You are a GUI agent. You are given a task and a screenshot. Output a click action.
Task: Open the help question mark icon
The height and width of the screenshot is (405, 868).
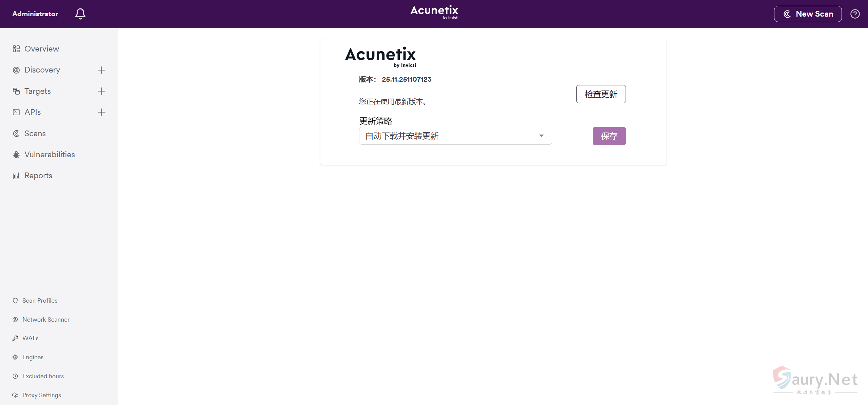(854, 14)
